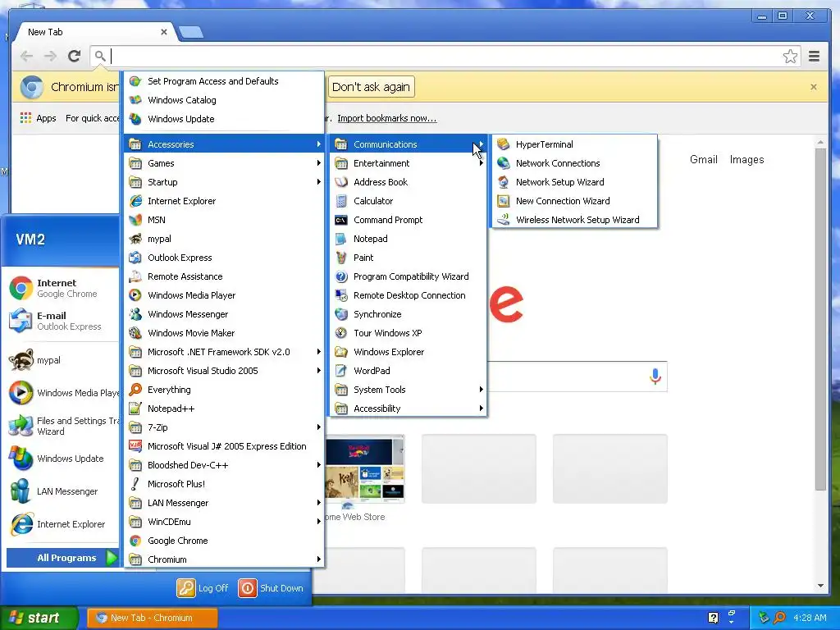Open the Gmail link
Screen dimensions: 840x630
[x=703, y=160]
